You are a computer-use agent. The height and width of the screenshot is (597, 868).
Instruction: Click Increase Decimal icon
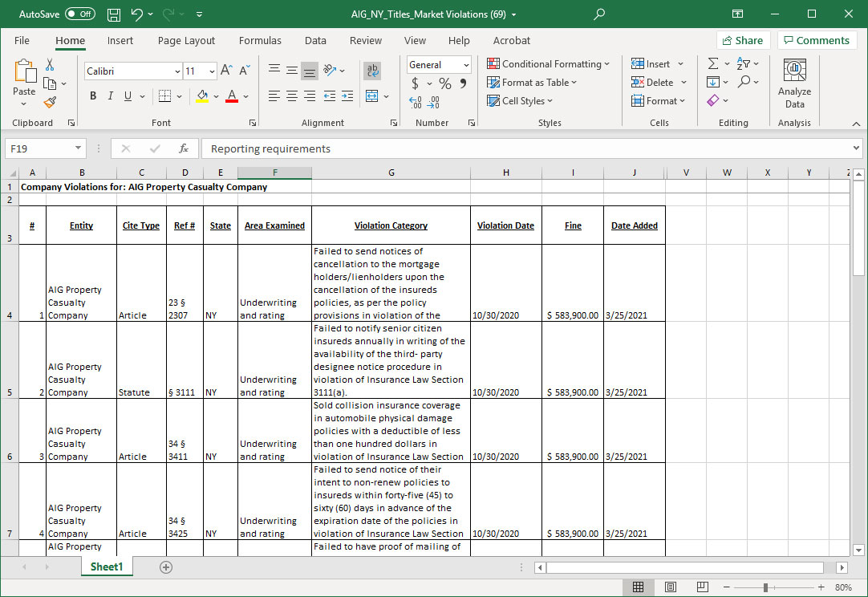[x=416, y=102]
